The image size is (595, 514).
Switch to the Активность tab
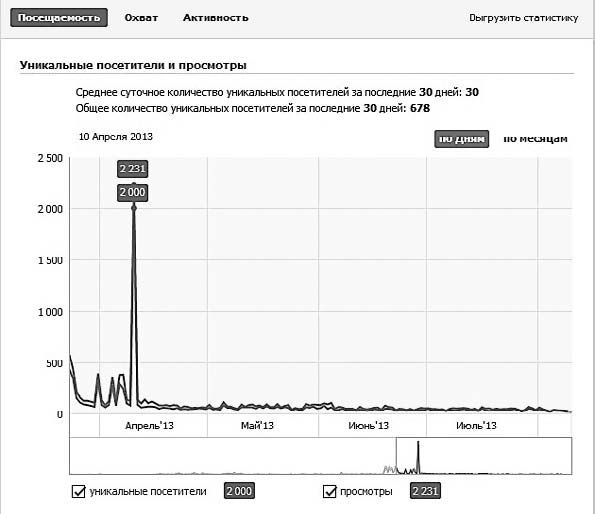(x=216, y=18)
